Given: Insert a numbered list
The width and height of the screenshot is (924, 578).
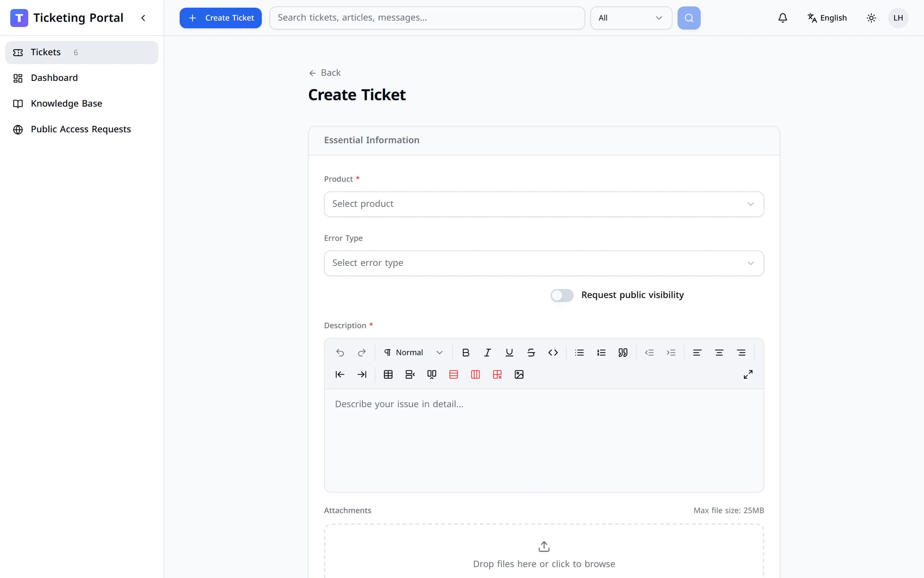Looking at the screenshot, I should coord(601,353).
